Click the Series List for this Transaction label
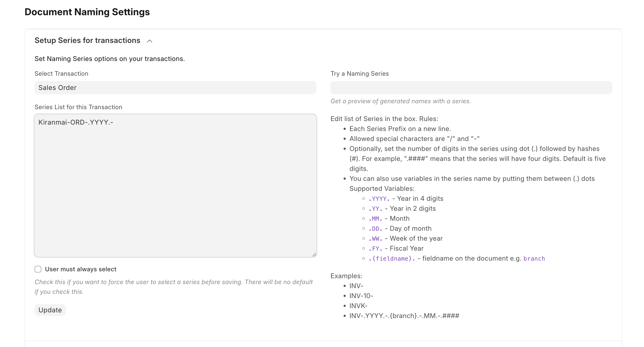The height and width of the screenshot is (347, 644). pyautogui.click(x=78, y=107)
